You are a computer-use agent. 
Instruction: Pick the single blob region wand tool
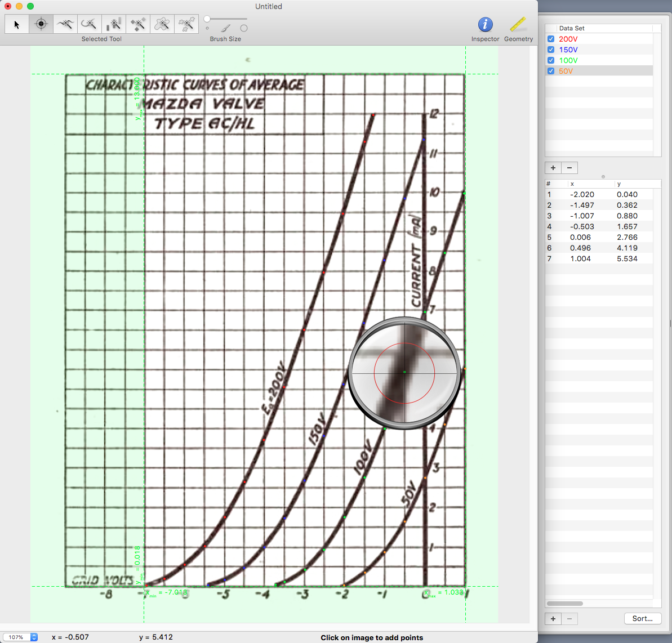pos(162,24)
